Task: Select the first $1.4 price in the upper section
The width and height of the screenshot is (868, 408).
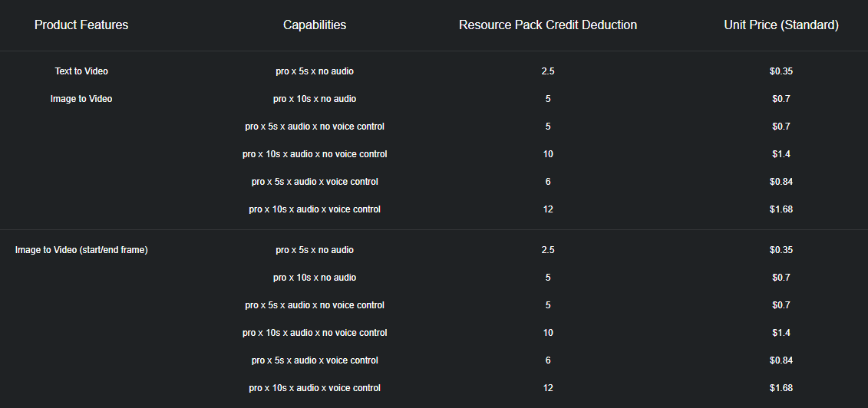Action: [x=781, y=154]
